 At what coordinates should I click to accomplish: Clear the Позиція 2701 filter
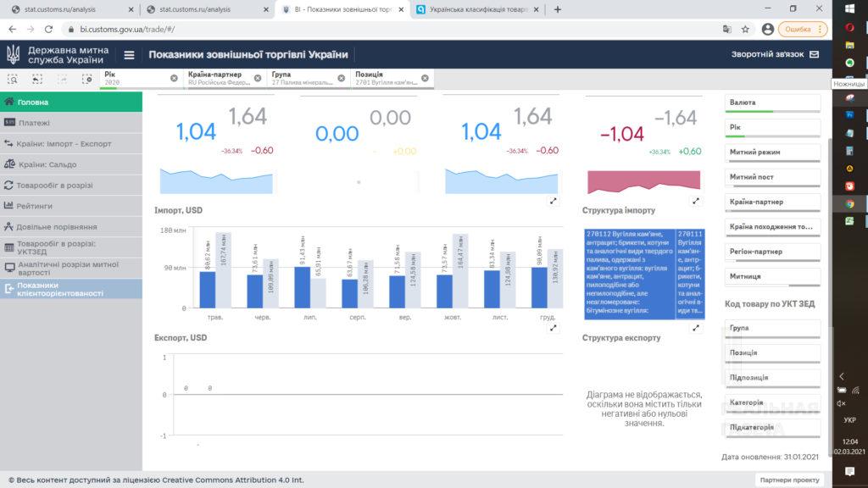(x=425, y=78)
